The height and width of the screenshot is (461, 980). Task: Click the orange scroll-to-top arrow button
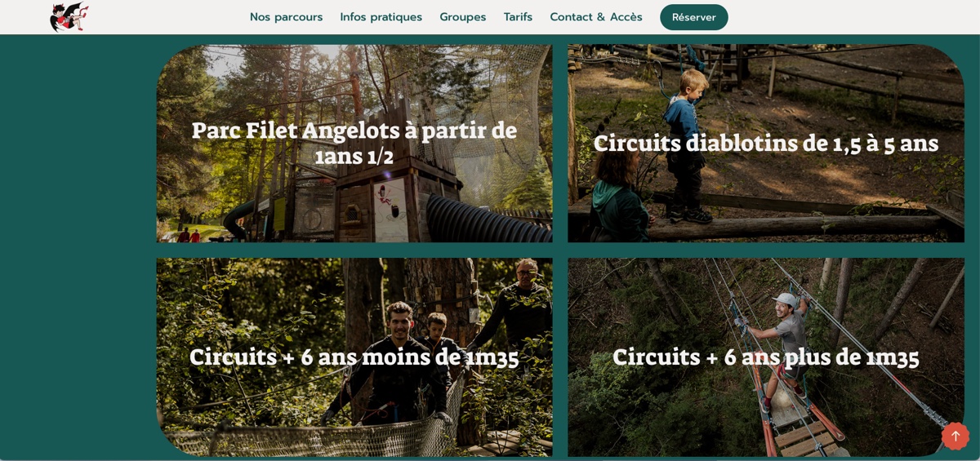(955, 436)
